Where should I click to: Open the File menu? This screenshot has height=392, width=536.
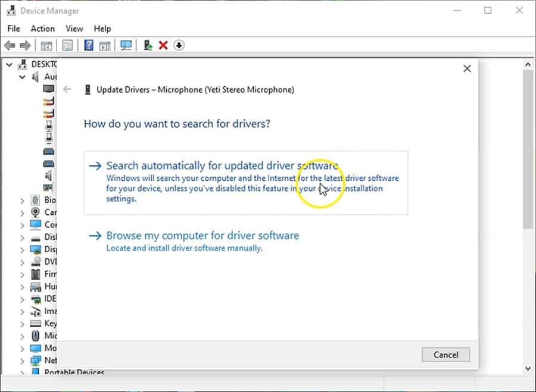14,29
